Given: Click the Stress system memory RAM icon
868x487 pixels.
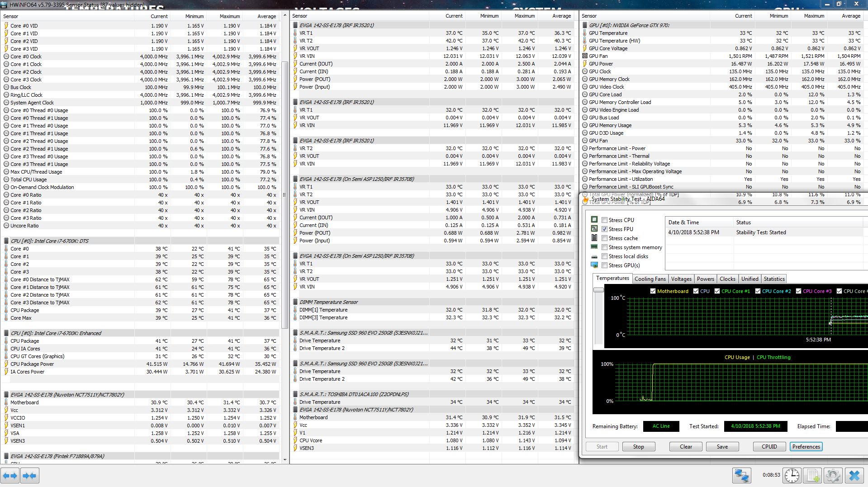Looking at the screenshot, I should (x=594, y=247).
